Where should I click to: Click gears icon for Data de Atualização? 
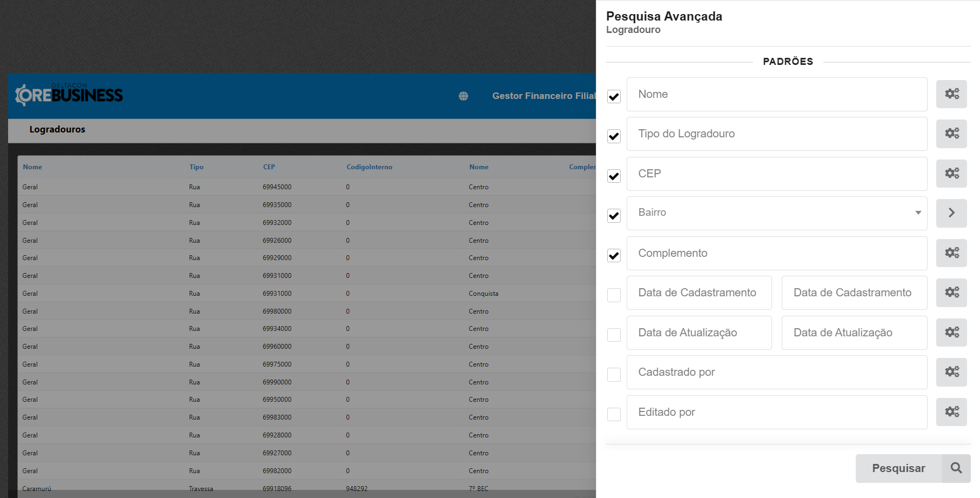pos(951,333)
